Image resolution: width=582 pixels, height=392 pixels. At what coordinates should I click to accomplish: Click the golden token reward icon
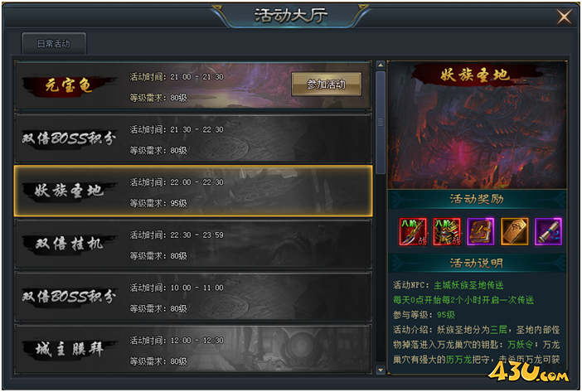click(x=514, y=231)
